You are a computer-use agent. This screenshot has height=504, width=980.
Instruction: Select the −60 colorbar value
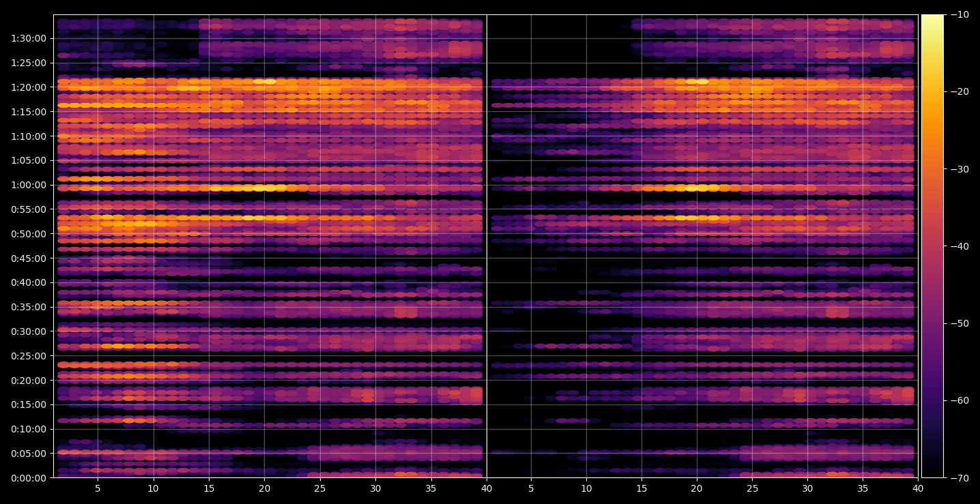point(960,400)
